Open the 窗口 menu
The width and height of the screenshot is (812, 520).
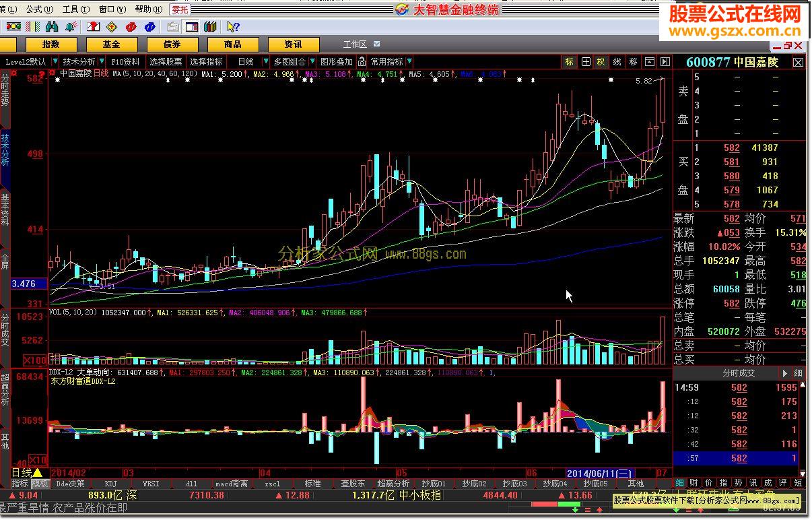pyautogui.click(x=111, y=9)
